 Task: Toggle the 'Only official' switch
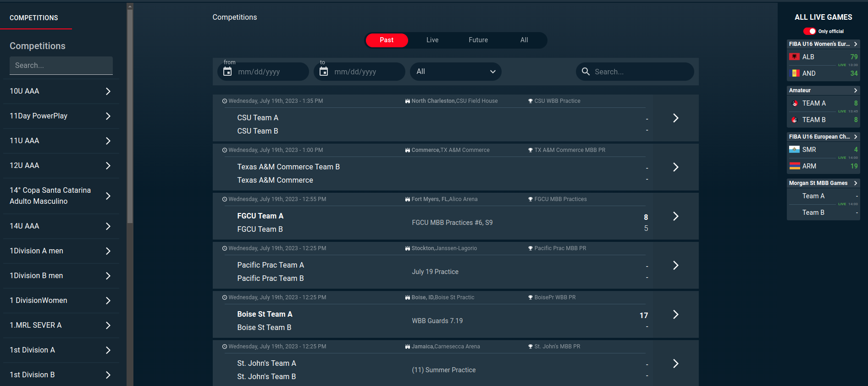(x=809, y=31)
